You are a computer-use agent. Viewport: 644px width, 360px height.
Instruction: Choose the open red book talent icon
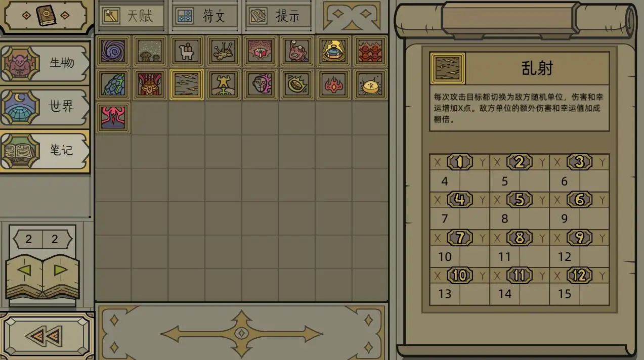point(260,51)
